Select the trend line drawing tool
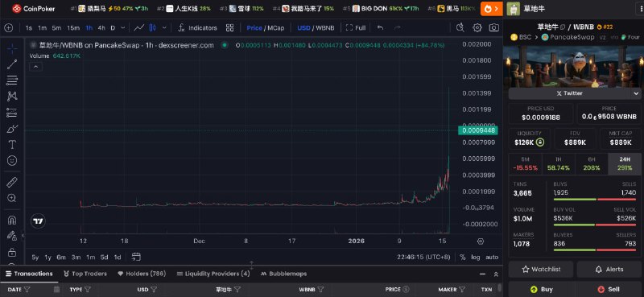Image resolution: width=644 pixels, height=297 pixels. pyautogui.click(x=12, y=64)
